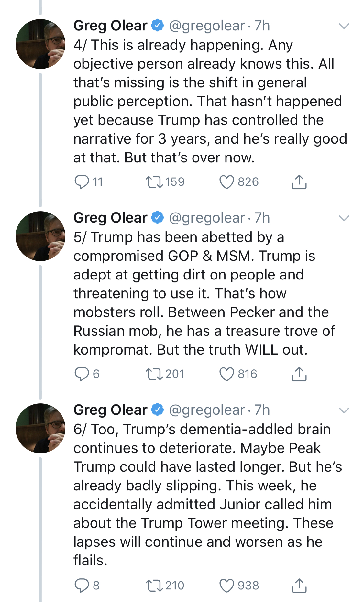
Task: Tap the avatar on the 4/ tweet
Action: click(x=40, y=44)
